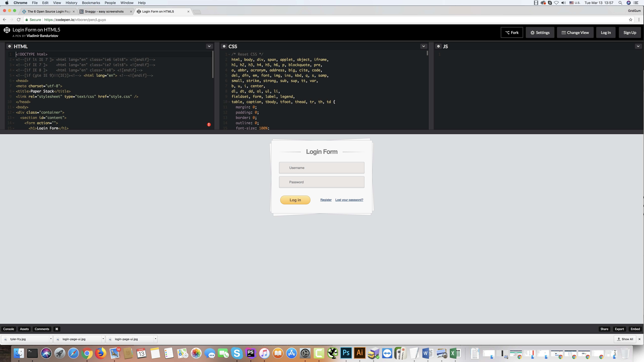Image resolution: width=644 pixels, height=362 pixels.
Task: Open PhpStorm from the dock
Action: tap(251, 353)
